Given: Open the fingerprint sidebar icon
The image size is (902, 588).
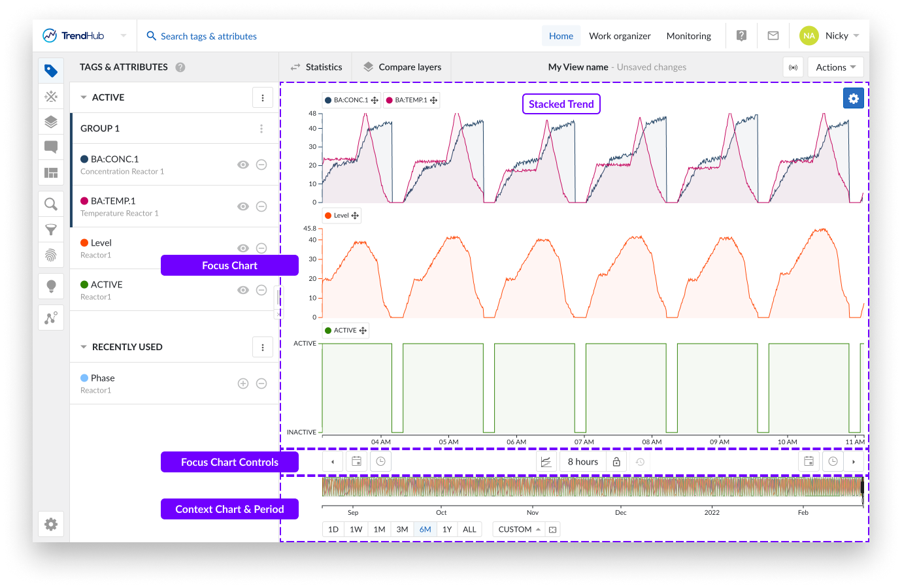Looking at the screenshot, I should [51, 255].
